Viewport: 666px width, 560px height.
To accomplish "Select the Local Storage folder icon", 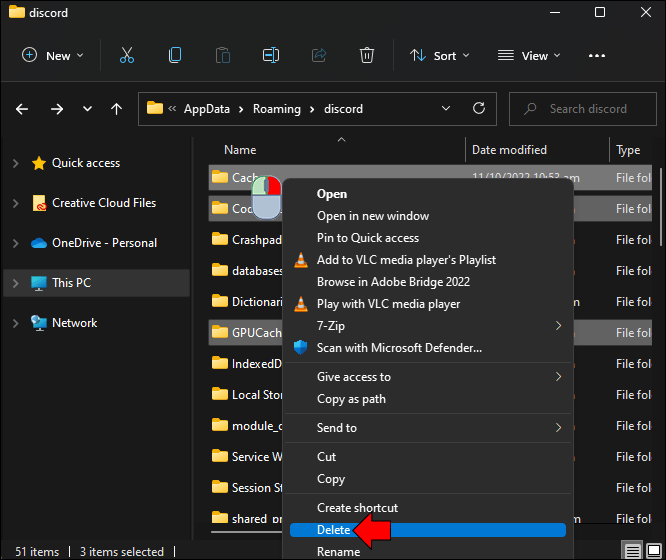I will [220, 394].
